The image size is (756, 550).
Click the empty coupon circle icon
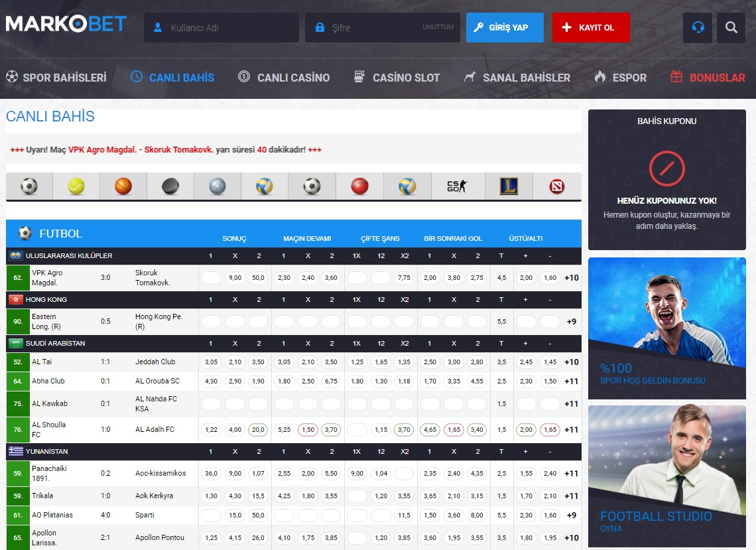[666, 169]
